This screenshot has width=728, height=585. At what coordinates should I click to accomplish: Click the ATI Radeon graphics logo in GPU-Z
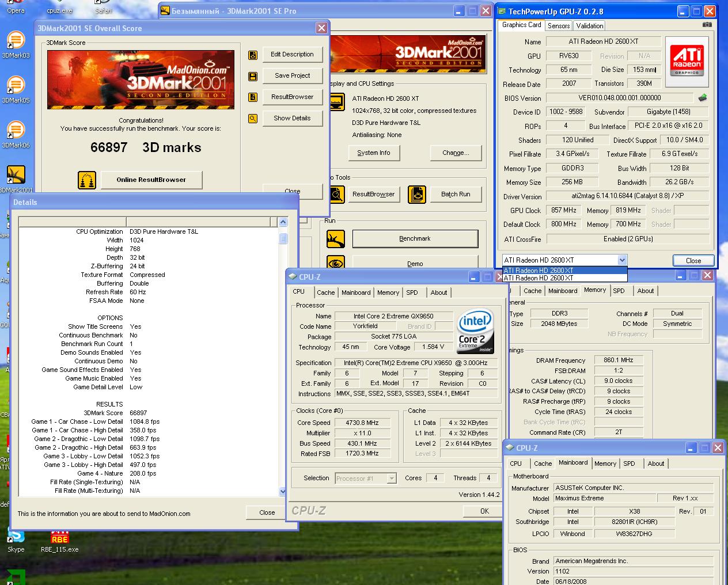687,62
